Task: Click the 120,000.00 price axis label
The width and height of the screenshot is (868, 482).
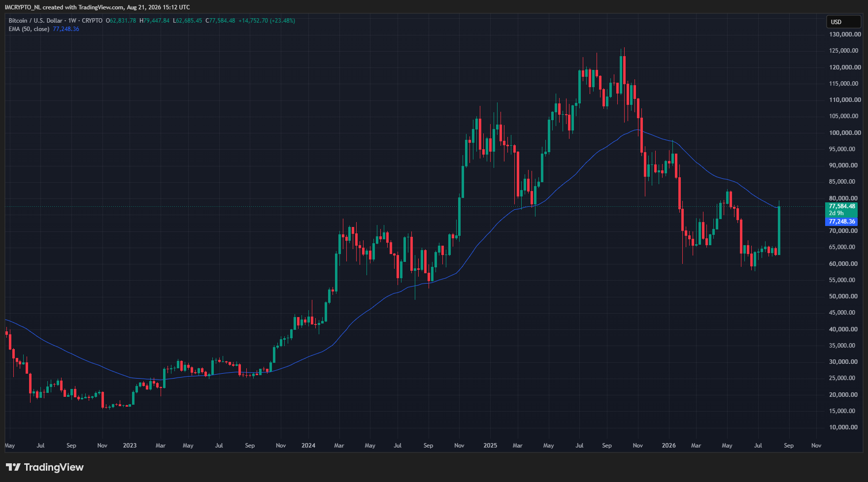Action: pyautogui.click(x=845, y=67)
